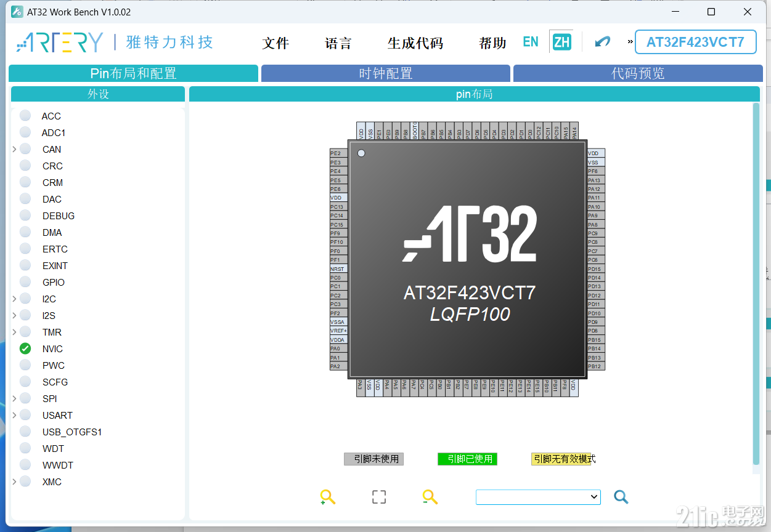Click the blue pin search magnifier icon
Screen dimensions: 771x532
(x=621, y=497)
